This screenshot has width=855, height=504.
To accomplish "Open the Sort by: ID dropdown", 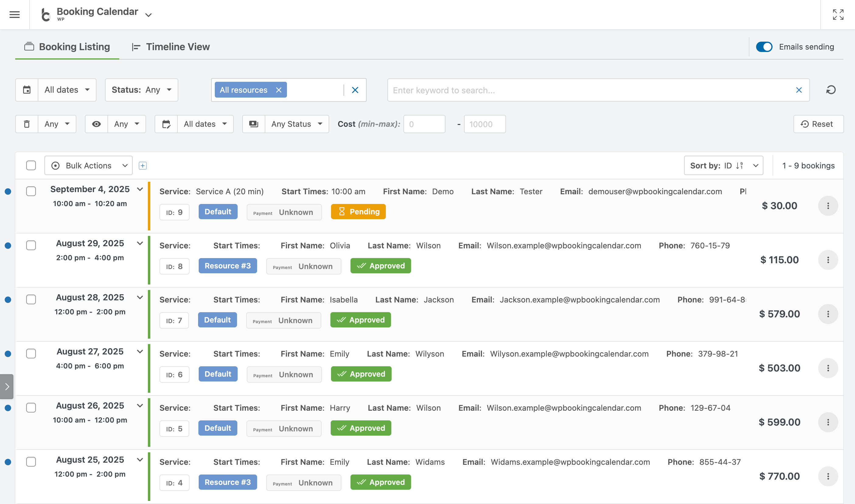I will pyautogui.click(x=724, y=165).
